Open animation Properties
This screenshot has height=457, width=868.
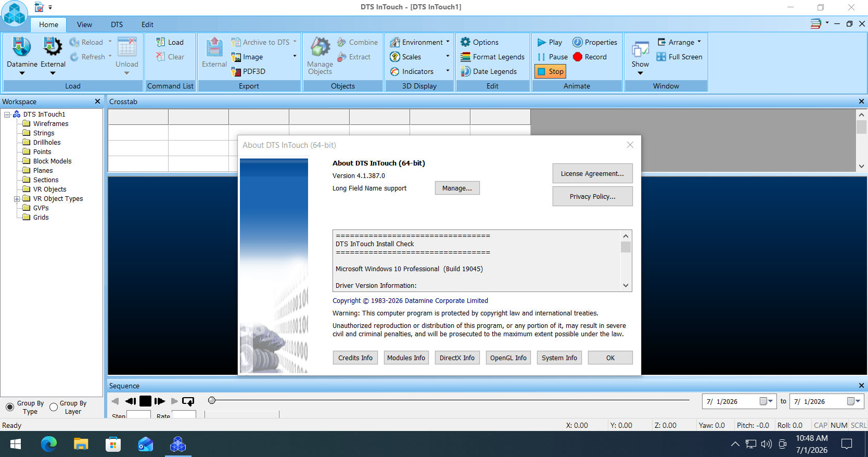click(x=595, y=42)
